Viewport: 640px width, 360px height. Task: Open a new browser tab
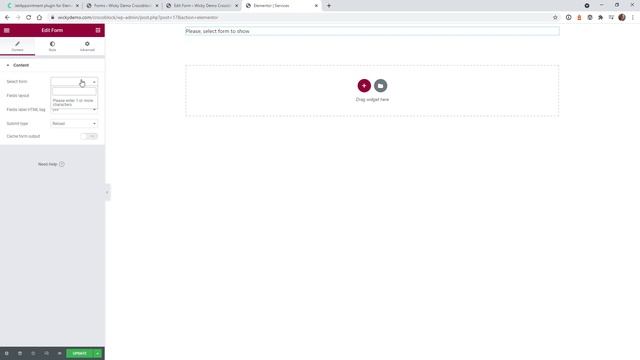tap(329, 6)
